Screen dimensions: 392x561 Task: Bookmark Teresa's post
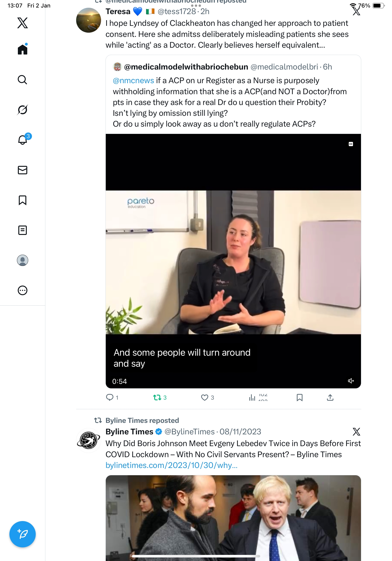click(x=299, y=397)
